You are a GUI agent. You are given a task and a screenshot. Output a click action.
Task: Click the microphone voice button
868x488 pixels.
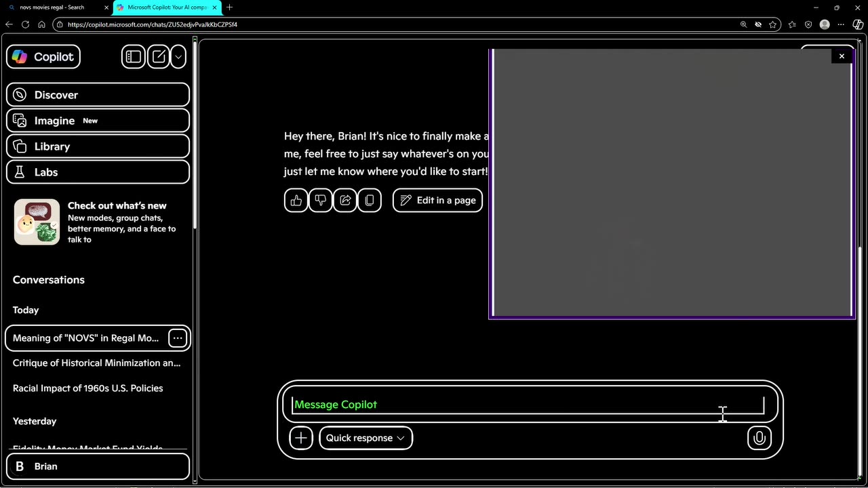(759, 438)
